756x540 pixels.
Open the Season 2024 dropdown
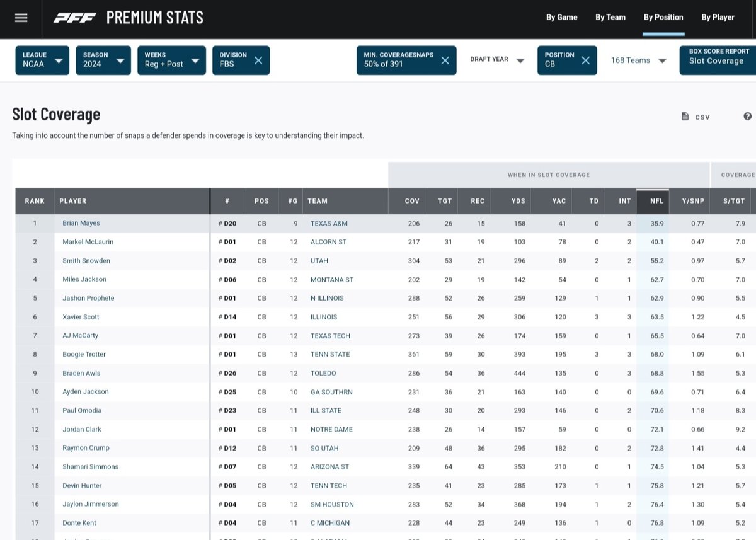pos(103,60)
